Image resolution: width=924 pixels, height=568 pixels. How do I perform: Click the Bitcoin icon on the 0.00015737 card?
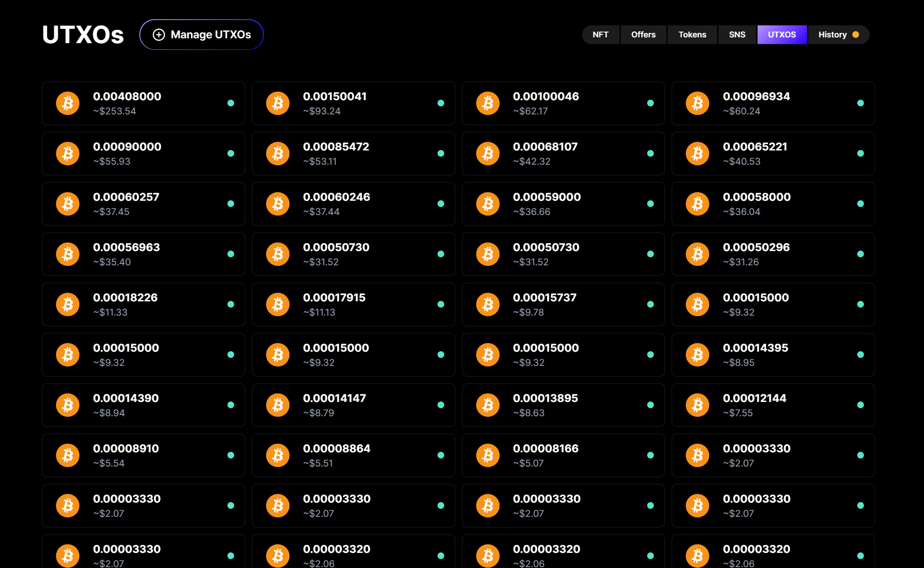pos(488,304)
